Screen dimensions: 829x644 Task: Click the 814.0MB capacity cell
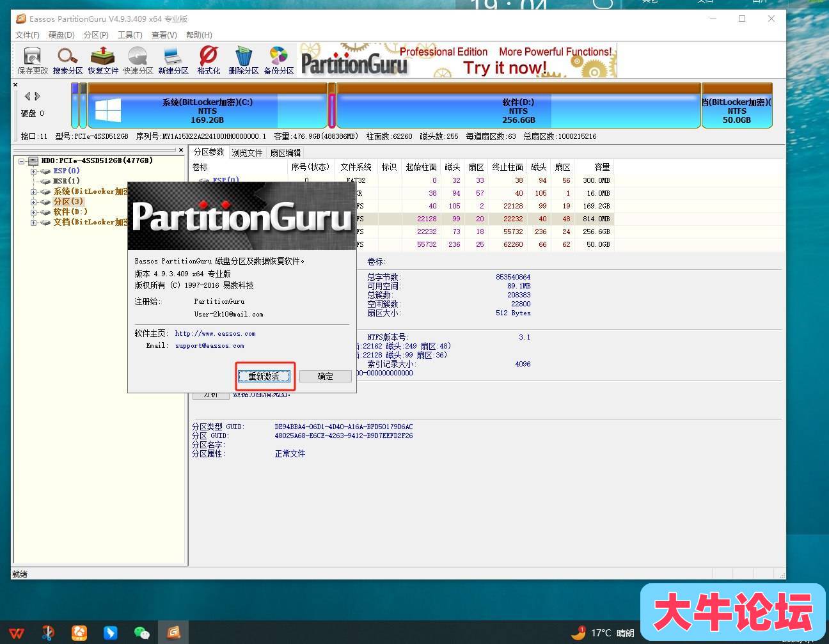[x=596, y=219]
